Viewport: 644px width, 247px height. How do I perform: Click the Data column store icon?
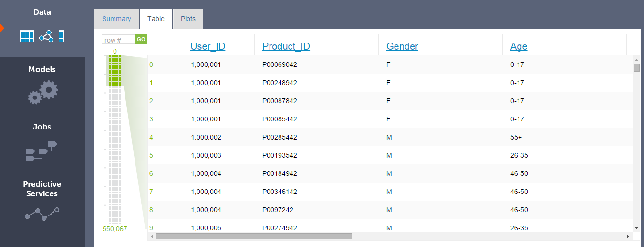coord(61,36)
